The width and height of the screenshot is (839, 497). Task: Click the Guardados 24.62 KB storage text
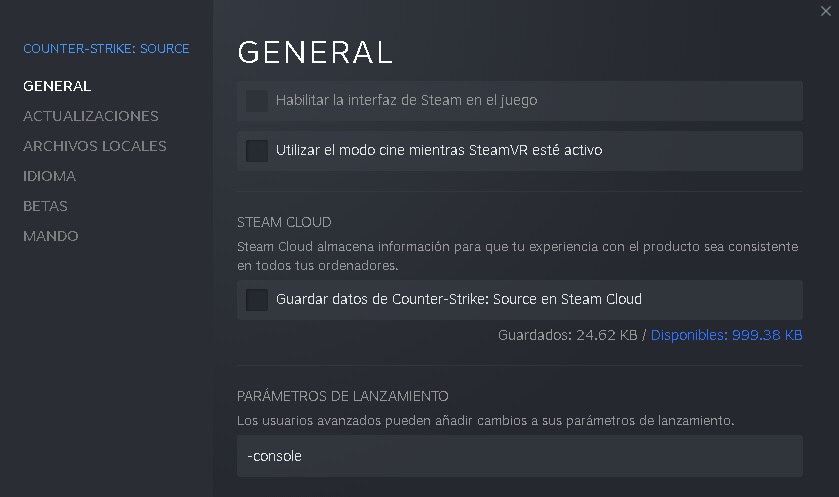567,335
